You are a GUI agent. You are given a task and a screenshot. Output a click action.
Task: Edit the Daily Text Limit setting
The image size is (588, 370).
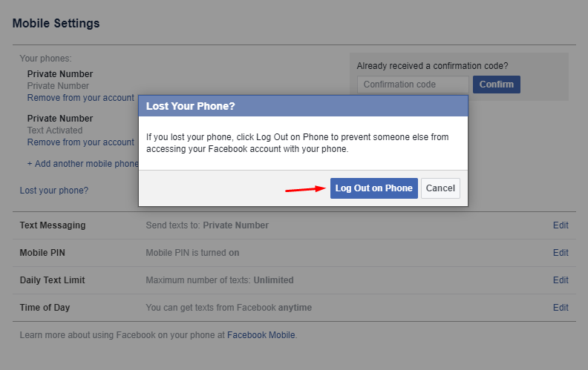(x=561, y=280)
